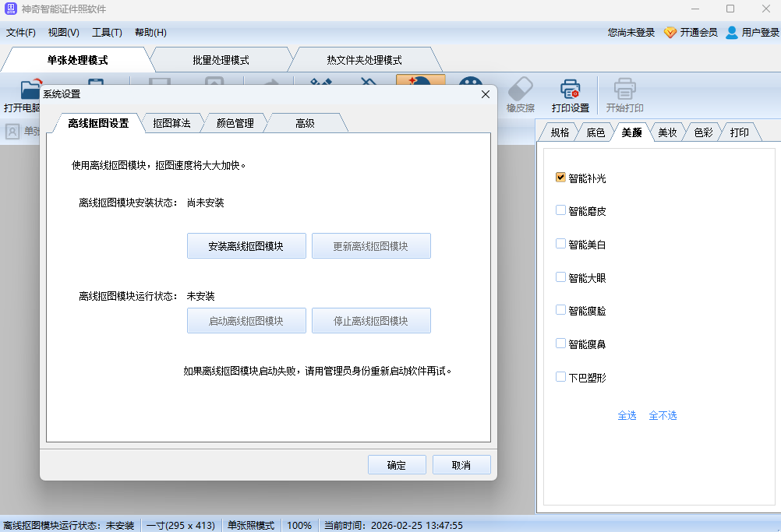Click the app logo in the title bar
This screenshot has width=781, height=532.
click(11, 9)
